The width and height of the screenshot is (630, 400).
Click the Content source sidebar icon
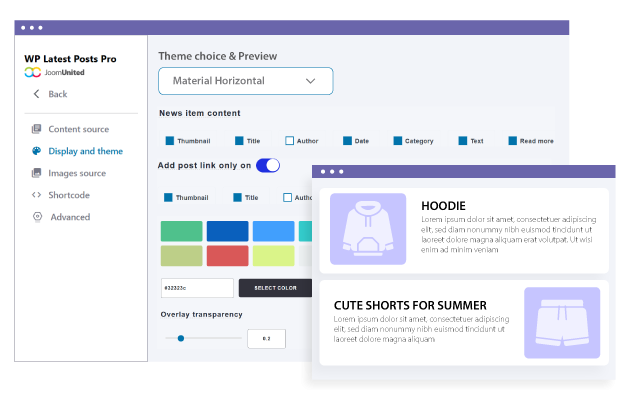click(x=37, y=129)
